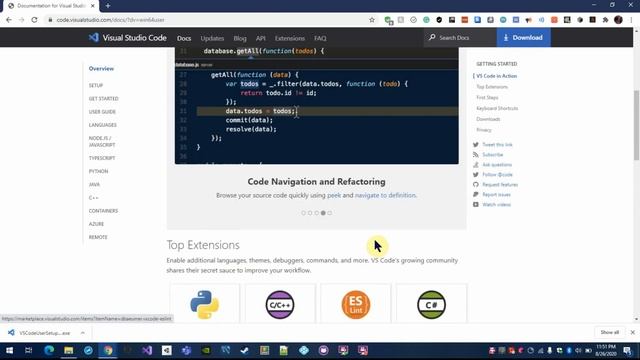Follow the 'navigate to definition' link
This screenshot has height=360, width=640.
(x=385, y=195)
